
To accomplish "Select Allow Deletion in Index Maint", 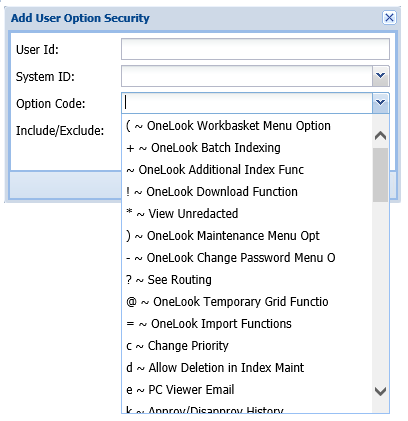I will pyautogui.click(x=247, y=368).
